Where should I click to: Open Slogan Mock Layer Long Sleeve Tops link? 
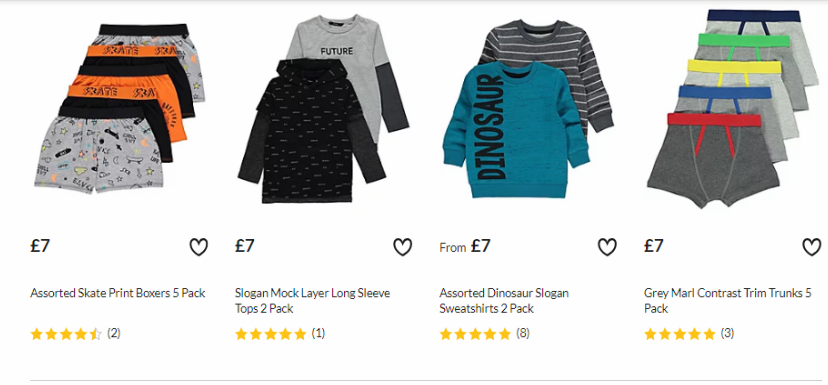[313, 301]
